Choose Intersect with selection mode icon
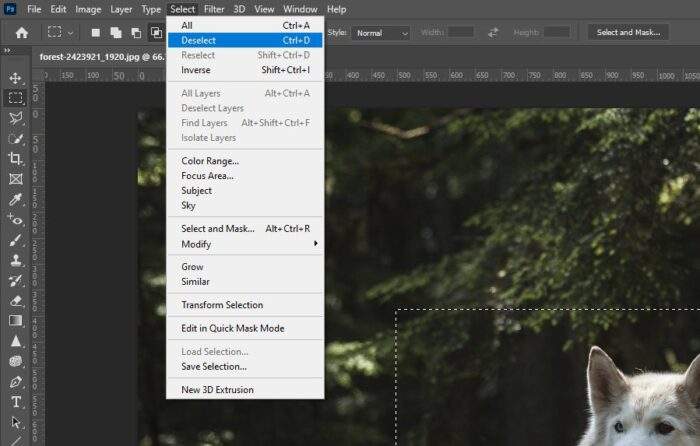This screenshot has height=446, width=700. (x=156, y=33)
